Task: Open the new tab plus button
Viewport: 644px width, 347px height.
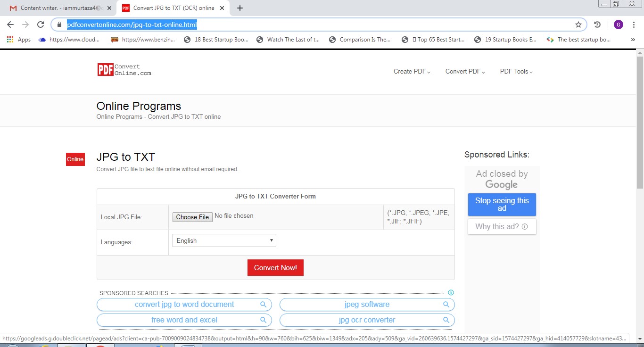Action: [x=240, y=8]
